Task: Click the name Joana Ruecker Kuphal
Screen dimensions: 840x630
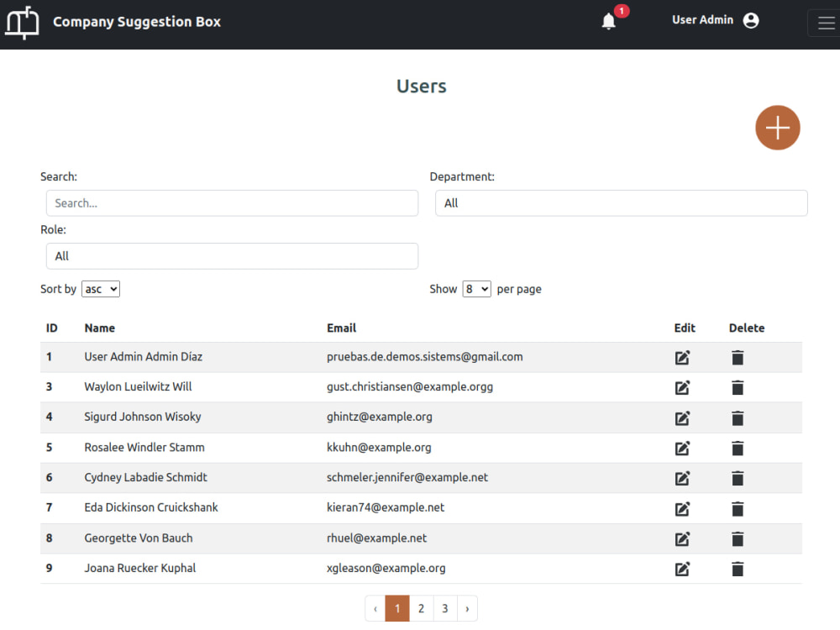Action: (139, 568)
